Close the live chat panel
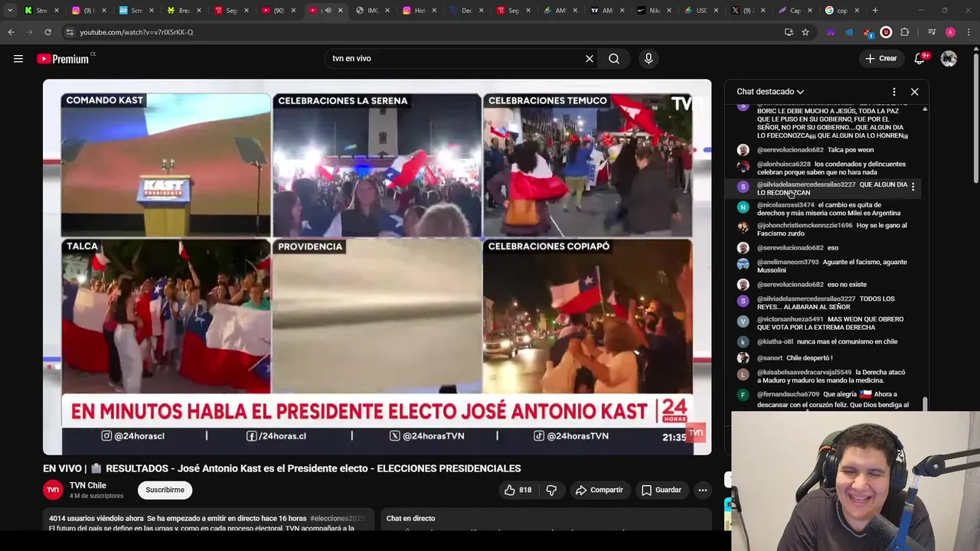 (x=914, y=92)
